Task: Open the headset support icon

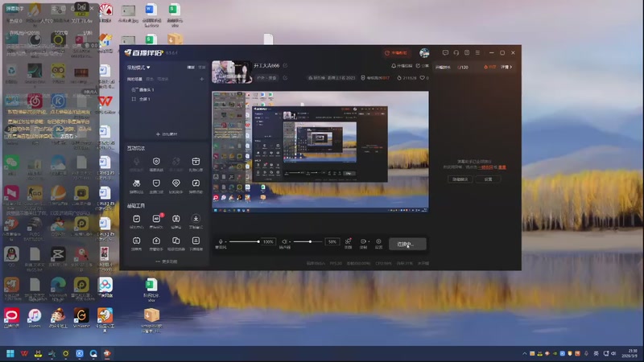Action: pos(456,52)
